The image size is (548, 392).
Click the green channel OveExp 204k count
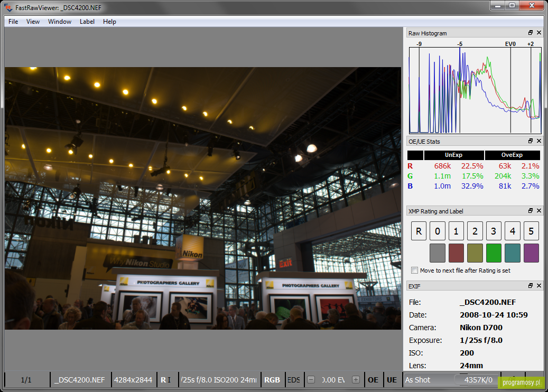click(x=503, y=176)
